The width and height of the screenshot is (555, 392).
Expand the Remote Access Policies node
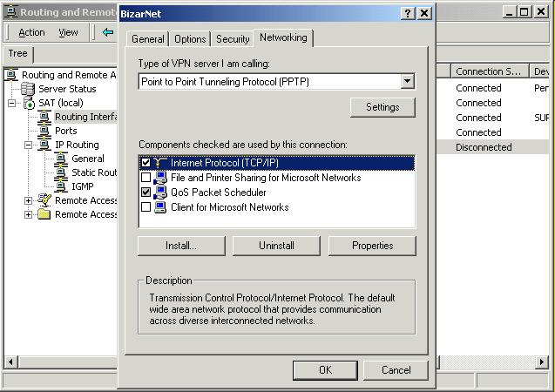(28, 200)
